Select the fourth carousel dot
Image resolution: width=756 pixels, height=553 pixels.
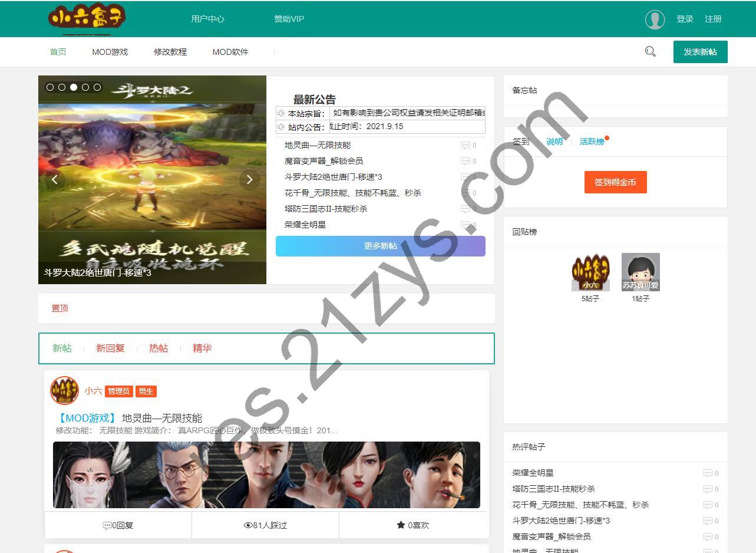[x=85, y=87]
